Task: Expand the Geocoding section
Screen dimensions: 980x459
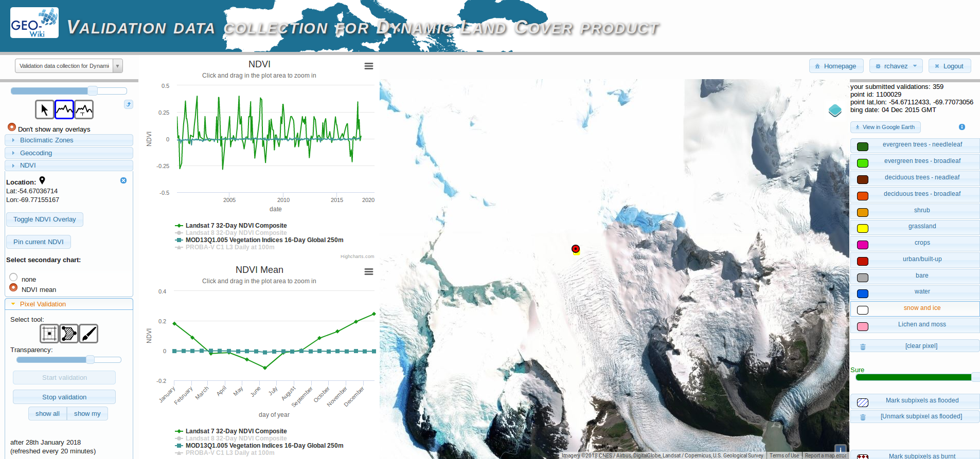Action: (x=36, y=153)
